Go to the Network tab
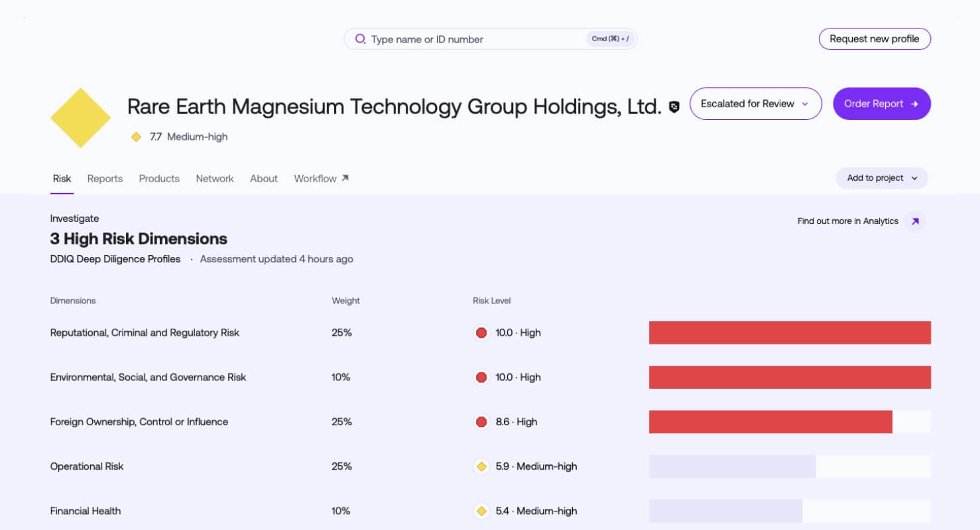The width and height of the screenshot is (980, 530). coord(215,178)
